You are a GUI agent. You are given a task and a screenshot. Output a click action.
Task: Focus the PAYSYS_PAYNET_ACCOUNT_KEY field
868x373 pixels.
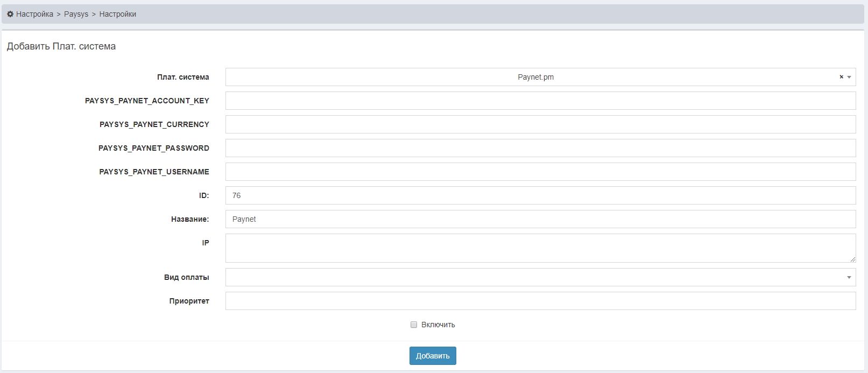[x=540, y=101]
